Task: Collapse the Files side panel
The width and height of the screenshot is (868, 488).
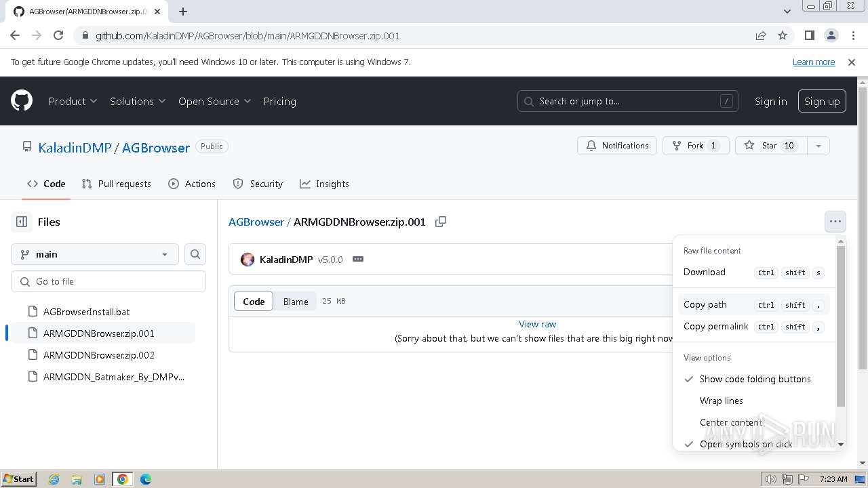Action: coord(22,222)
